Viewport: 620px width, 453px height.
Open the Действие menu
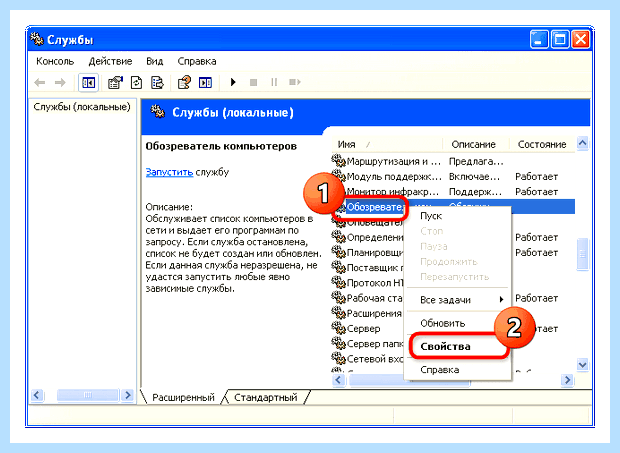[x=110, y=61]
